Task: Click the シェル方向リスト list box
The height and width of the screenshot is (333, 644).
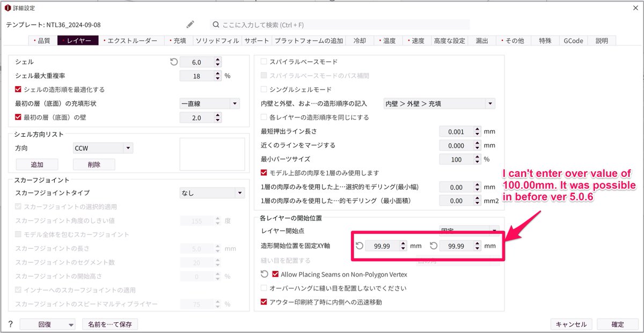Action: (212, 153)
